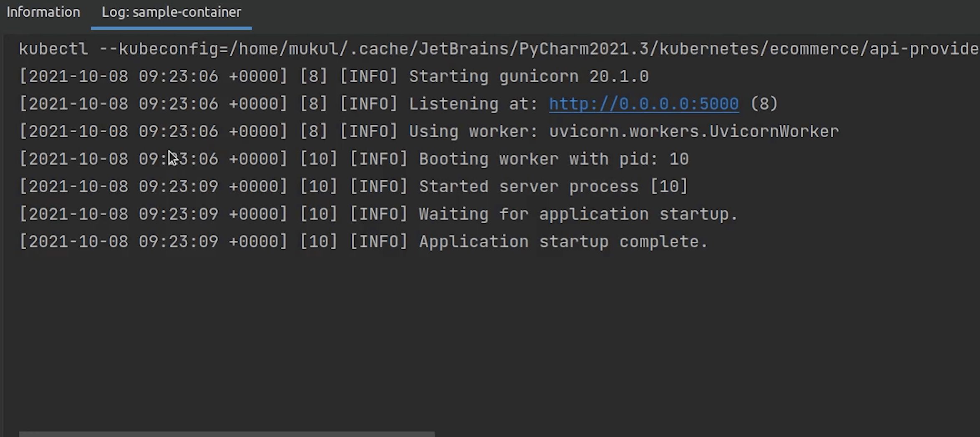Viewport: 980px width, 437px height.
Task: Switch to the Information tab
Action: 43,12
